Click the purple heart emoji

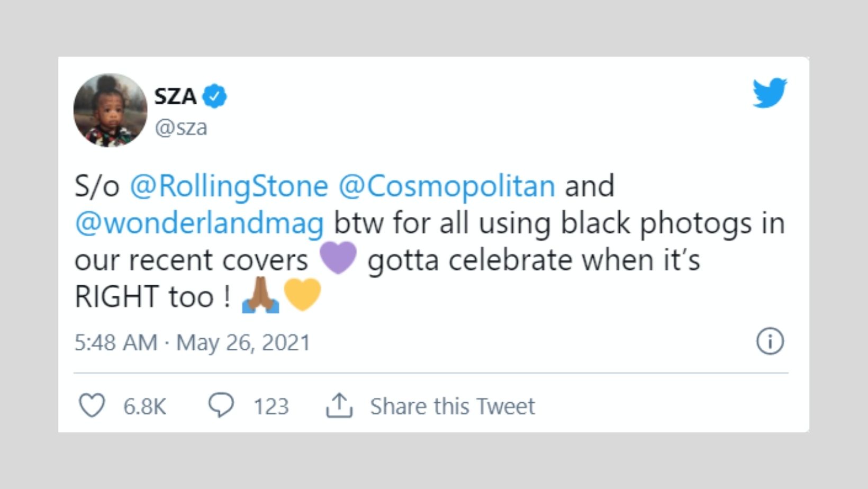(x=338, y=258)
